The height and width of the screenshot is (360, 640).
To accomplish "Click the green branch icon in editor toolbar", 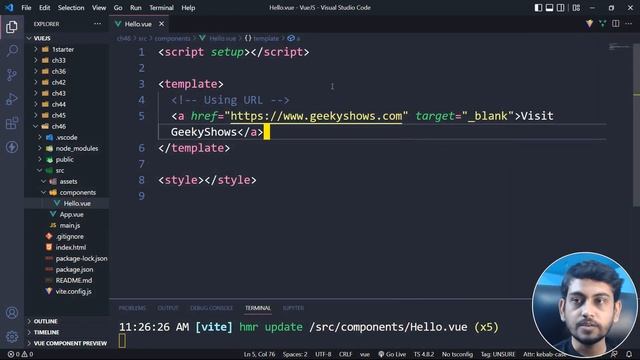I will pyautogui.click(x=602, y=24).
